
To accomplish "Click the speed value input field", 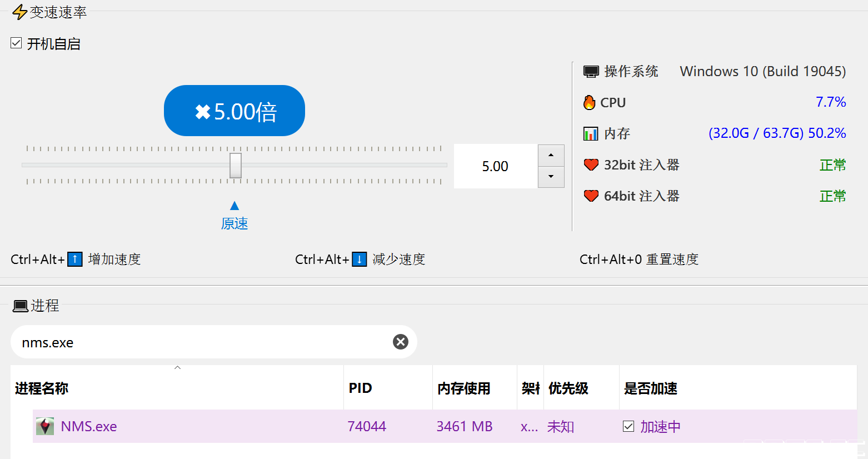I will click(495, 167).
